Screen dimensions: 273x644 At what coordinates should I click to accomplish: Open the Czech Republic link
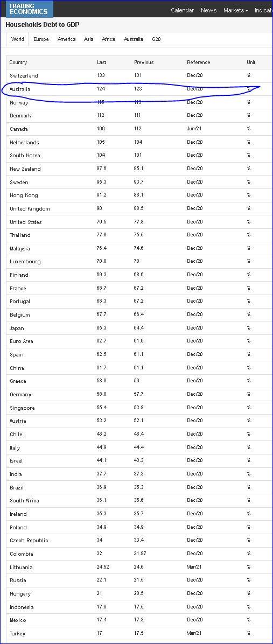(29, 541)
